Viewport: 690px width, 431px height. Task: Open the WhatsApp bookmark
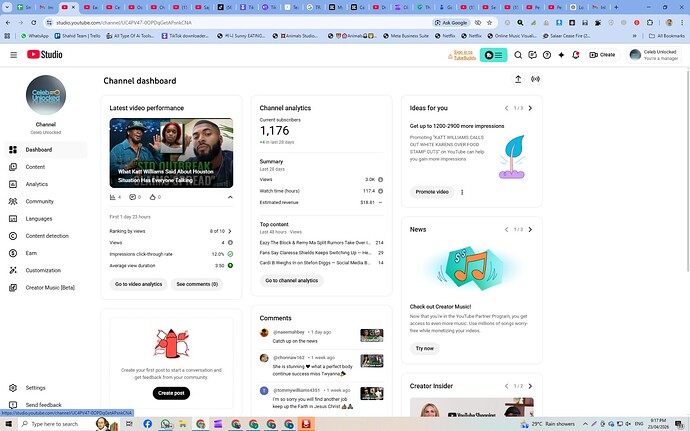[x=35, y=36]
